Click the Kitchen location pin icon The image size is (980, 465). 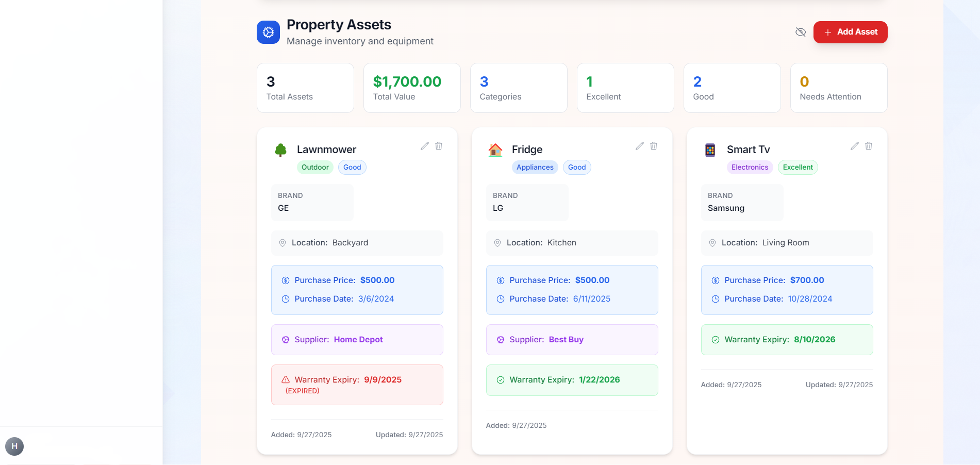(497, 243)
